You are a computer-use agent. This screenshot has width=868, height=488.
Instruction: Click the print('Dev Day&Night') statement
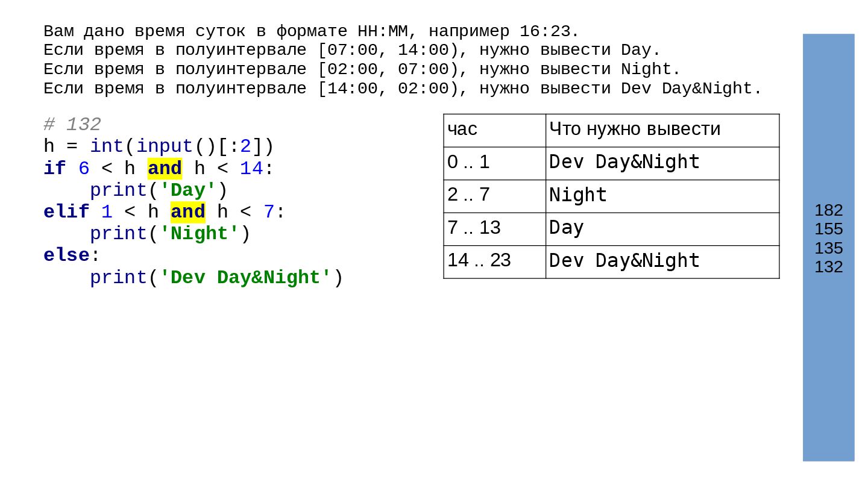216,277
